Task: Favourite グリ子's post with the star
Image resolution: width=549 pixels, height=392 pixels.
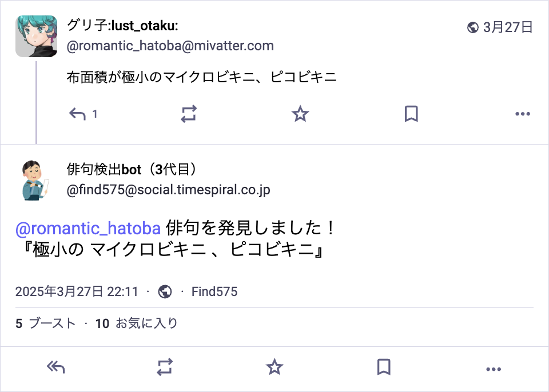Action: (x=300, y=114)
